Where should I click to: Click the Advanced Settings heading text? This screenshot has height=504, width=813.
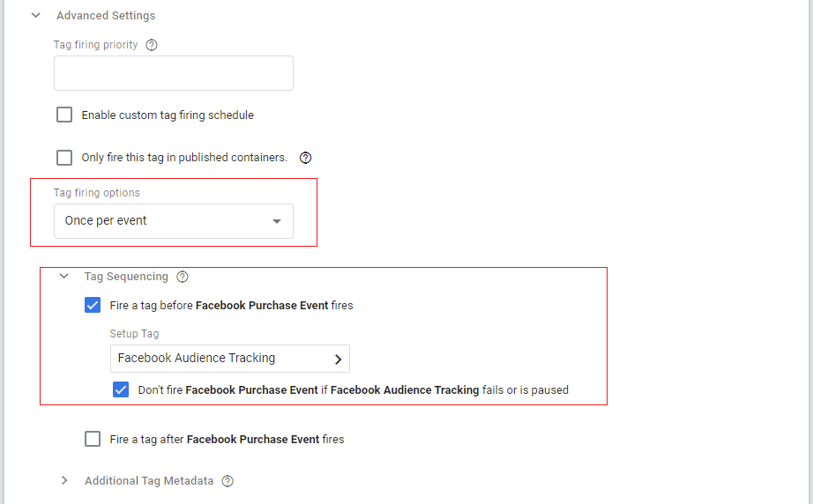[106, 16]
